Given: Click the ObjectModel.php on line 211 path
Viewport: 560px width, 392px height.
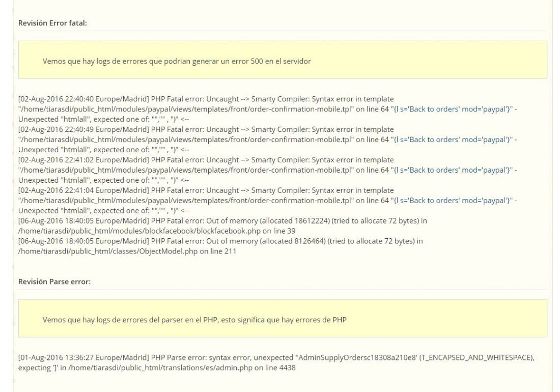Looking at the screenshot, I should point(127,251).
